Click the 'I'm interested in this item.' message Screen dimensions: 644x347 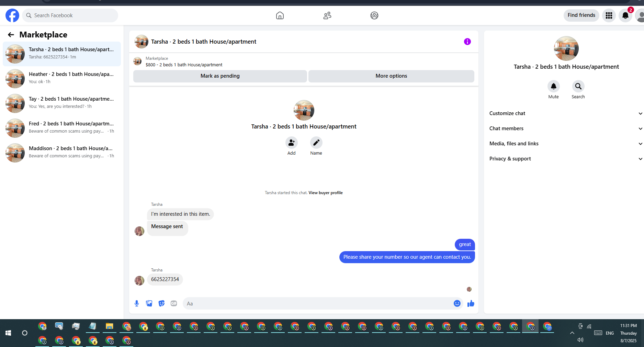[180, 214]
